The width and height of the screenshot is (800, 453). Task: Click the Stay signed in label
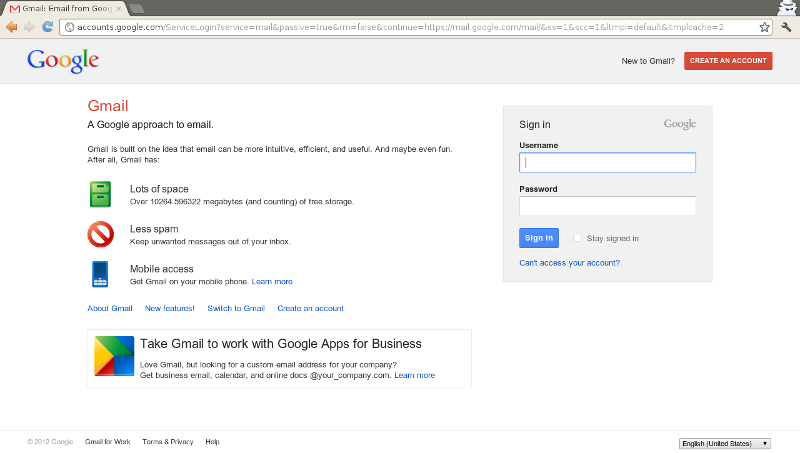[x=612, y=238]
